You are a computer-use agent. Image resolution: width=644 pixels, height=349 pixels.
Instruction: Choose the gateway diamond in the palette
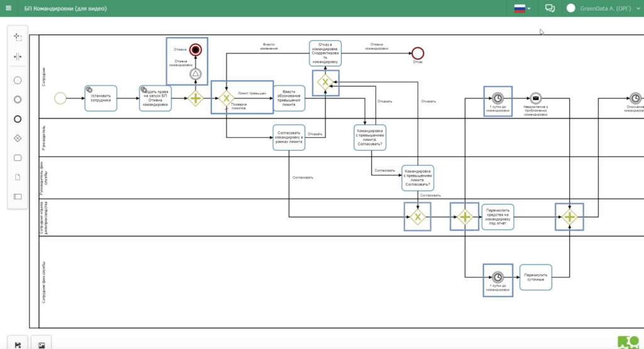point(17,138)
